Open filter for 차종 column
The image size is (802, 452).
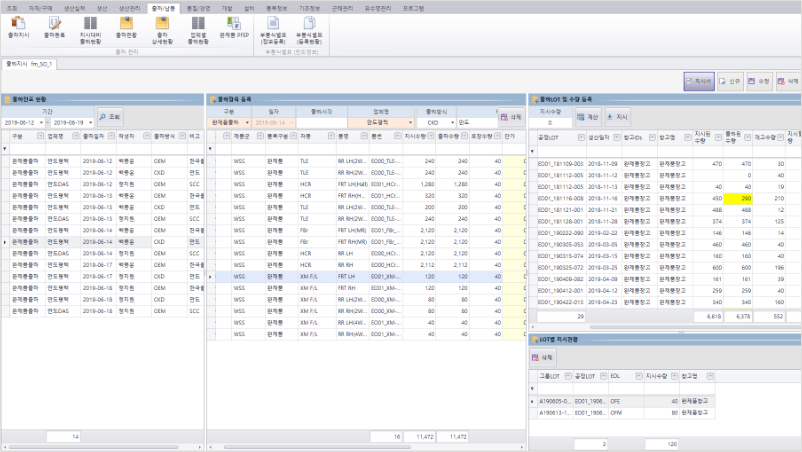click(331, 136)
